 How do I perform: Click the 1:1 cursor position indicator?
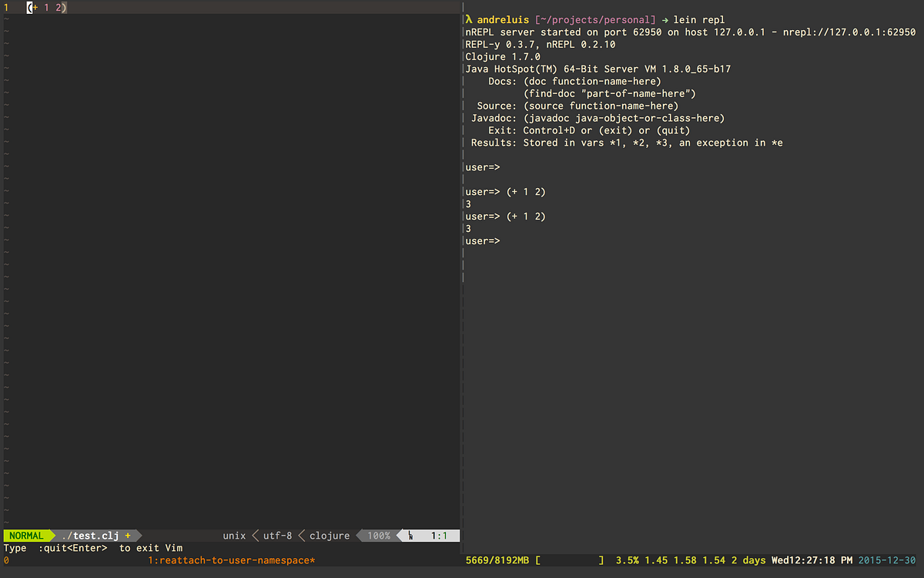coord(440,536)
